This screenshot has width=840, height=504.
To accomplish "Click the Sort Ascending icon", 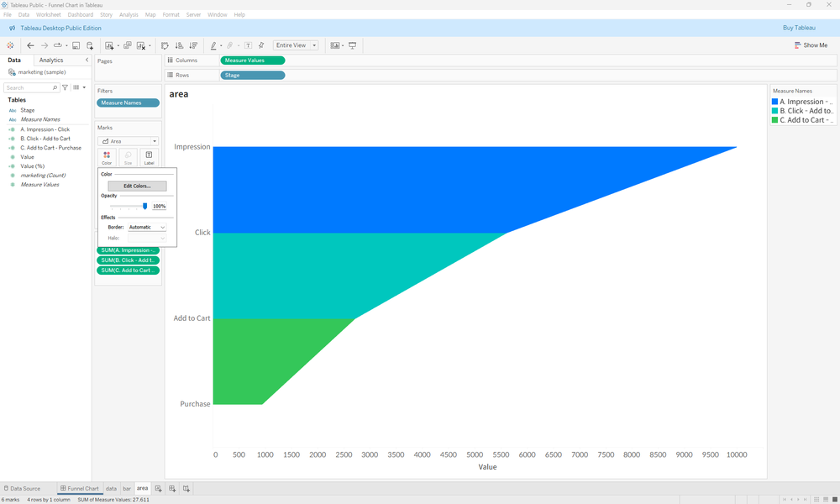I will click(178, 45).
